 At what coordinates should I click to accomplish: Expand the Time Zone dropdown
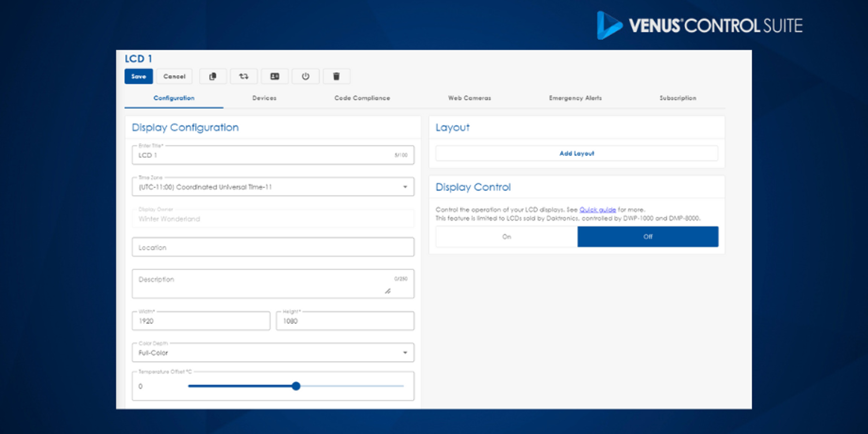point(405,187)
